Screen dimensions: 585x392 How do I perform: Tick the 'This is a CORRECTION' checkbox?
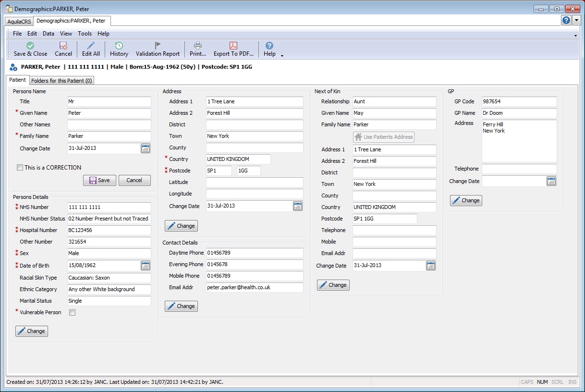click(20, 168)
